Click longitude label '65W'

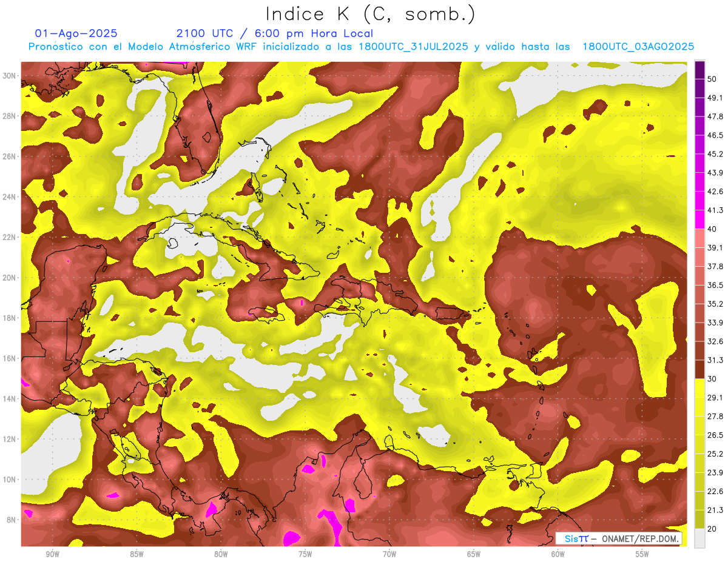[x=474, y=554]
